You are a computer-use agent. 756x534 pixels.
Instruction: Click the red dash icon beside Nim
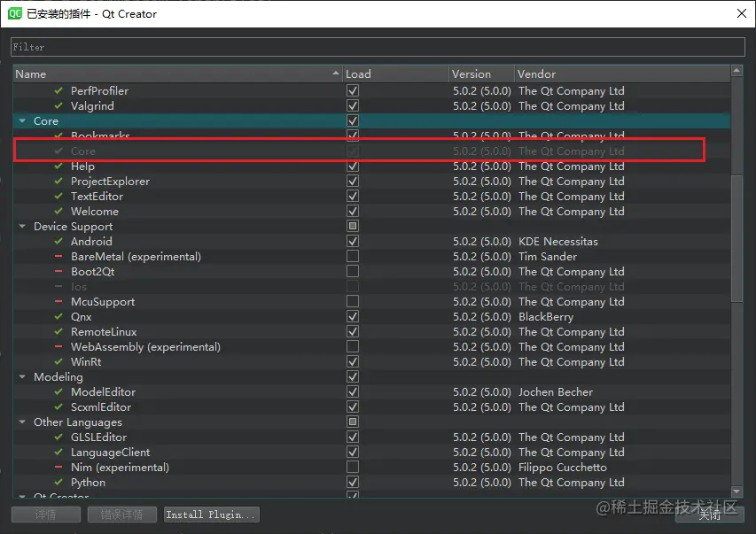pos(58,467)
